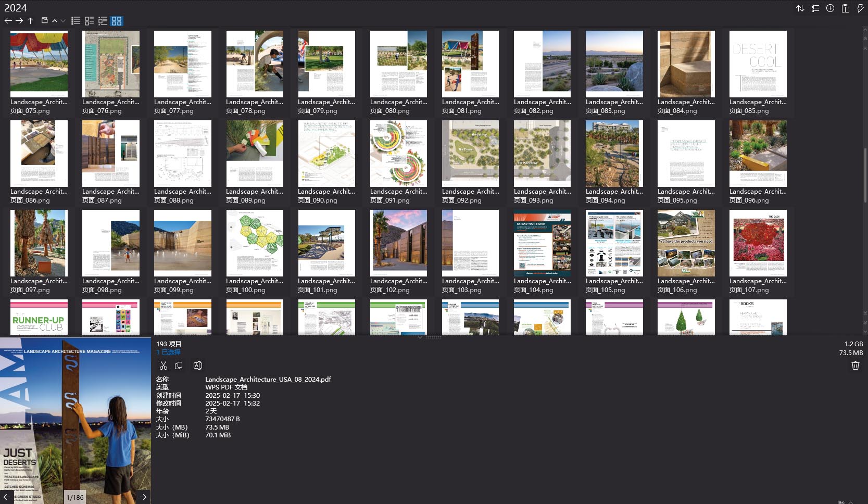Click the rename icon for the selected file
Viewport: 868px width, 504px height.
197,365
